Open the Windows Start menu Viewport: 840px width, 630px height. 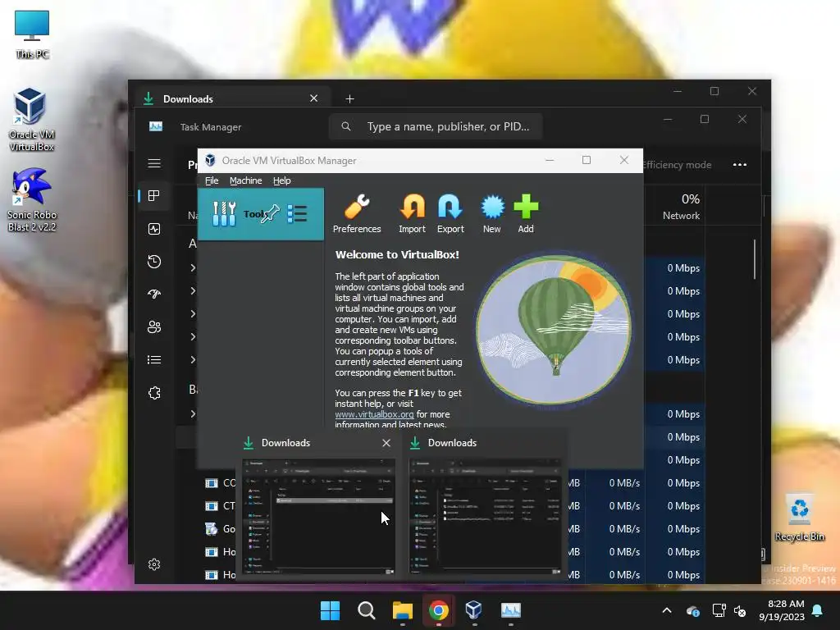click(330, 610)
